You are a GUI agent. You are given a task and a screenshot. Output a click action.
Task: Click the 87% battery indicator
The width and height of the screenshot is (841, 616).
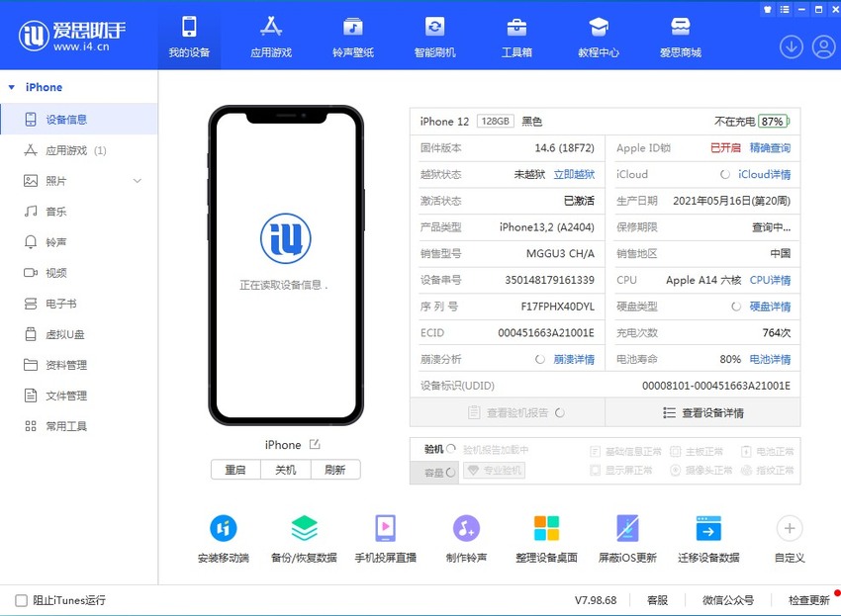point(774,122)
